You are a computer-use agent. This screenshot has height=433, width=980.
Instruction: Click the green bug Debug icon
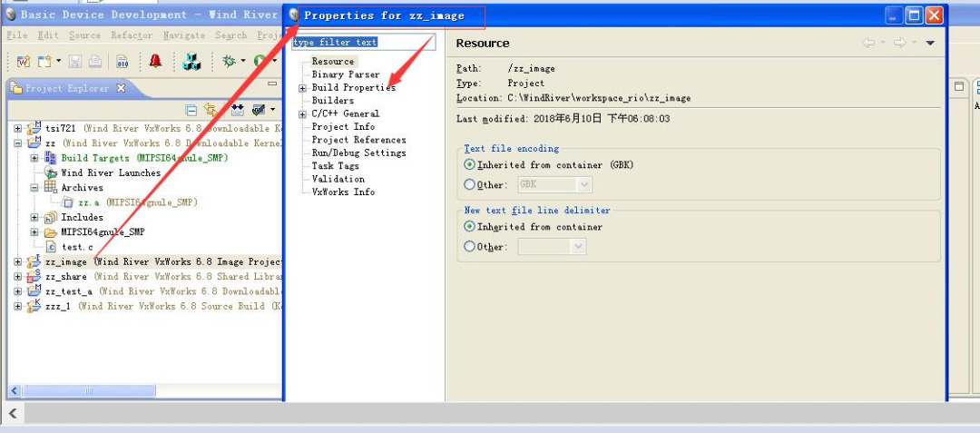229,61
